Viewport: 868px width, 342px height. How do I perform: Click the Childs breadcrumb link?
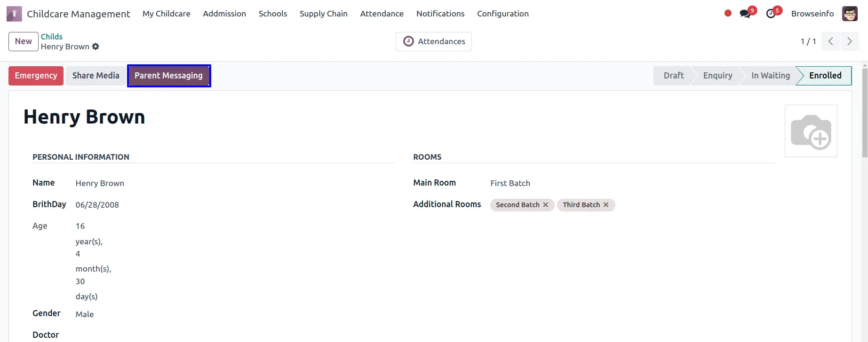(x=51, y=37)
